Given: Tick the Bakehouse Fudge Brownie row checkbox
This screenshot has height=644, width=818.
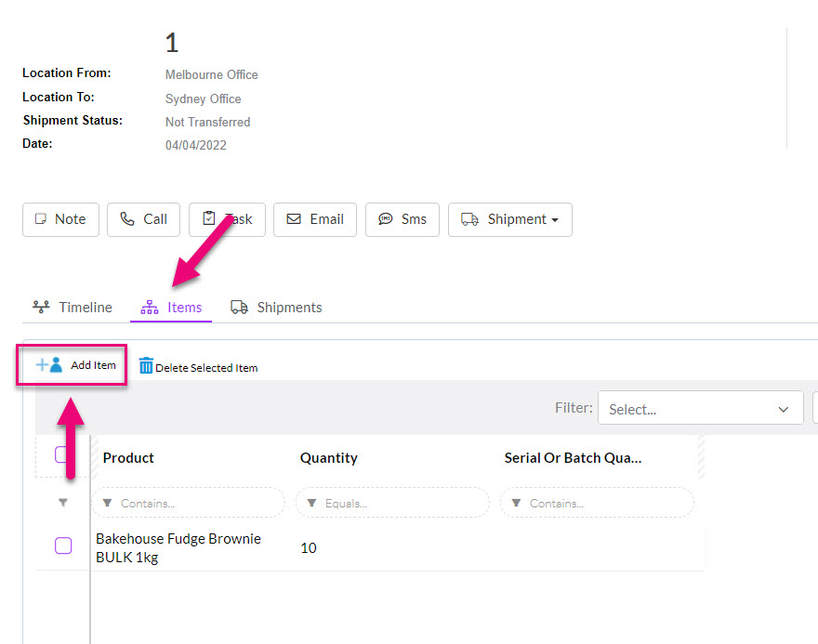Looking at the screenshot, I should pyautogui.click(x=63, y=545).
